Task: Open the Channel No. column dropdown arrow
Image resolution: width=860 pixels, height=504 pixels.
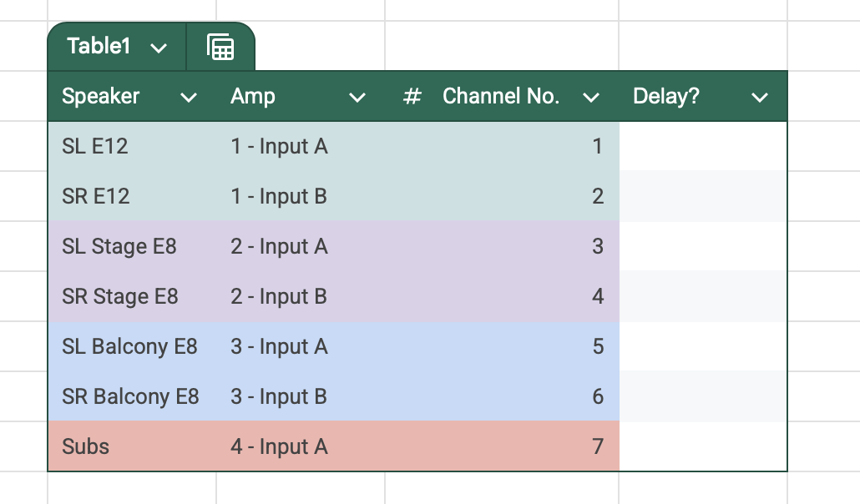Action: coord(590,98)
